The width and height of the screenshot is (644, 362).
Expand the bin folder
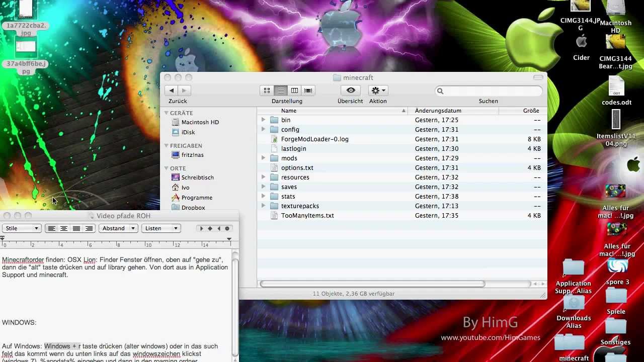pyautogui.click(x=263, y=120)
